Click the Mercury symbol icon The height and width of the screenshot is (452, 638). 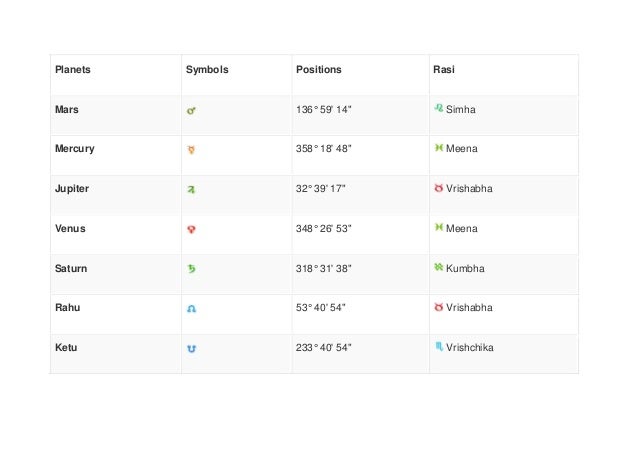[192, 150]
